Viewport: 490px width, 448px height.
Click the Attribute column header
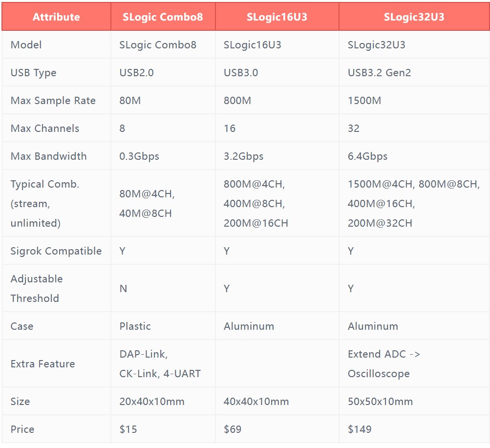click(56, 17)
